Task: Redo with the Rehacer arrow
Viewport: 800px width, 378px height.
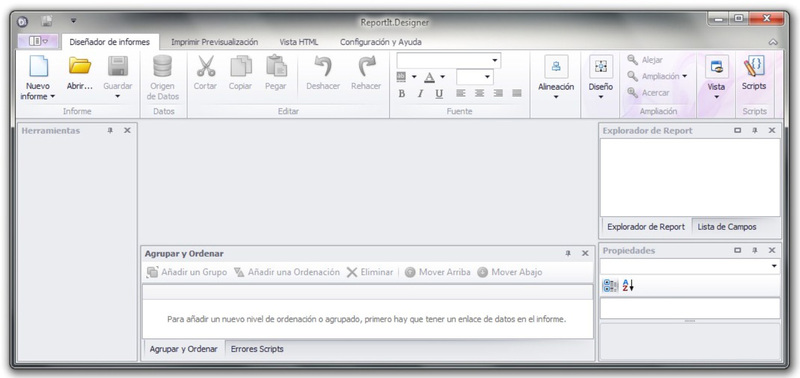Action: (x=366, y=66)
